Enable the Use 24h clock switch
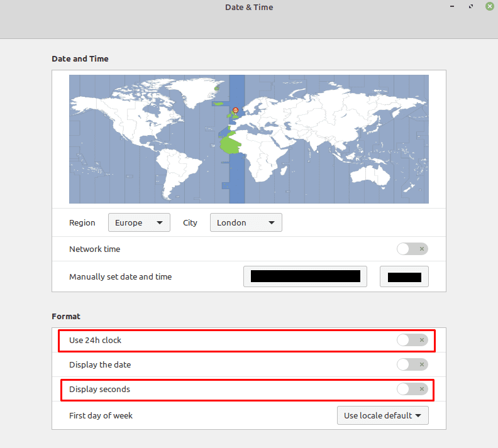This screenshot has width=498, height=448. pyautogui.click(x=412, y=340)
